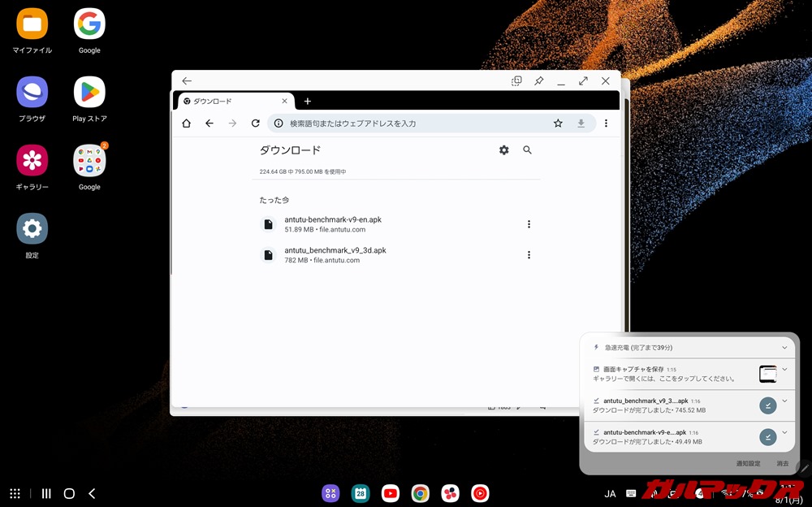Open options for antutu-benchmark-v9-en.apk
The width and height of the screenshot is (812, 507).
(x=529, y=224)
